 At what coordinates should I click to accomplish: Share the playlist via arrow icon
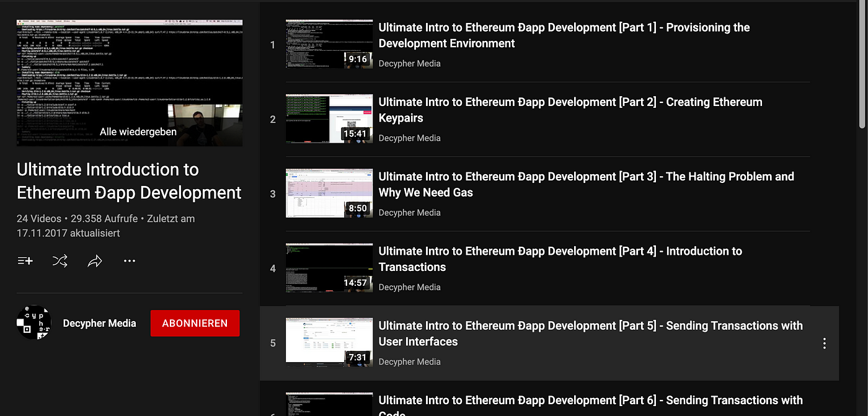pos(95,261)
